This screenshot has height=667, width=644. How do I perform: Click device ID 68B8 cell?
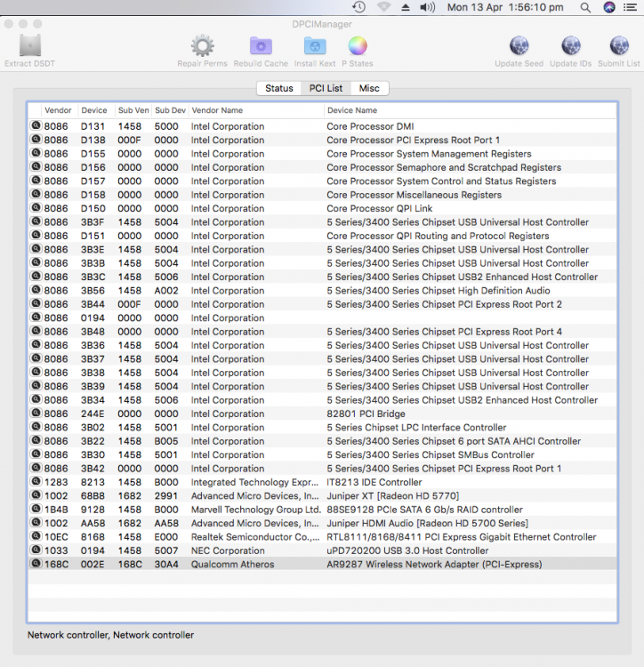[93, 495]
